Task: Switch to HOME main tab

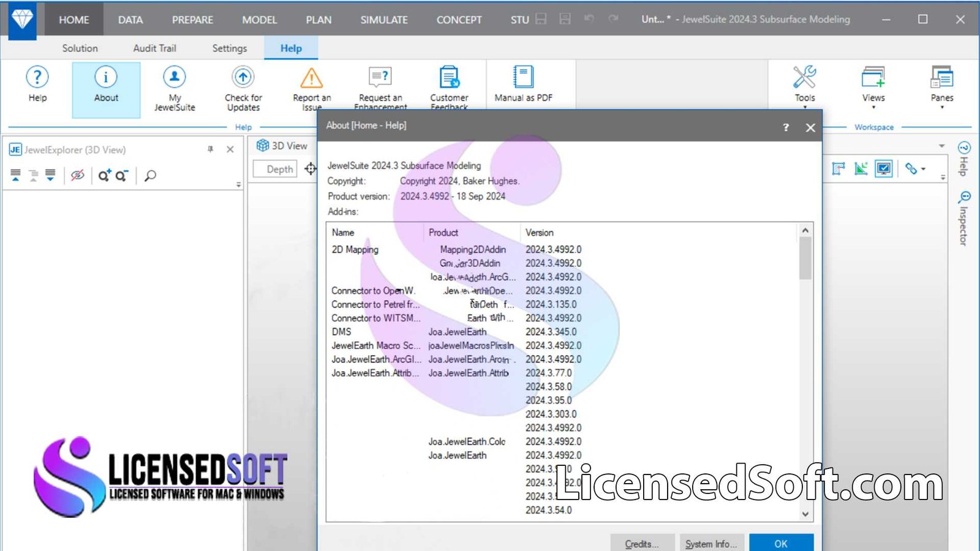Action: (74, 20)
